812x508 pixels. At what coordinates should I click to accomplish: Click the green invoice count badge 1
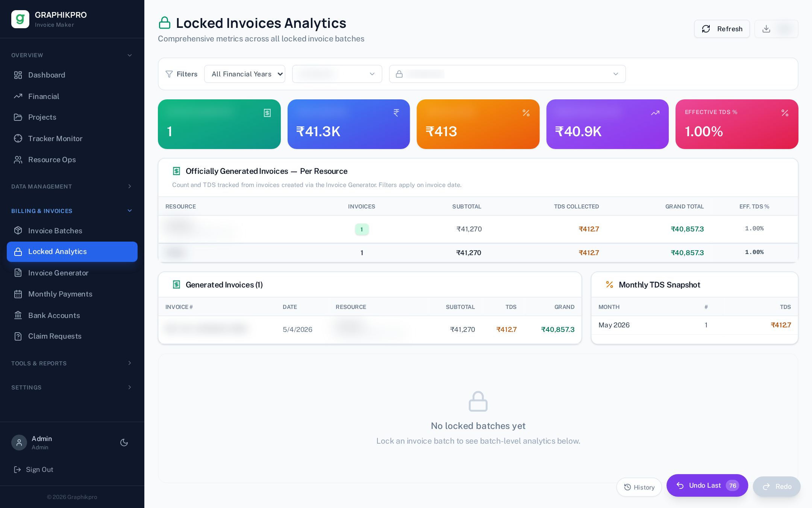click(362, 229)
